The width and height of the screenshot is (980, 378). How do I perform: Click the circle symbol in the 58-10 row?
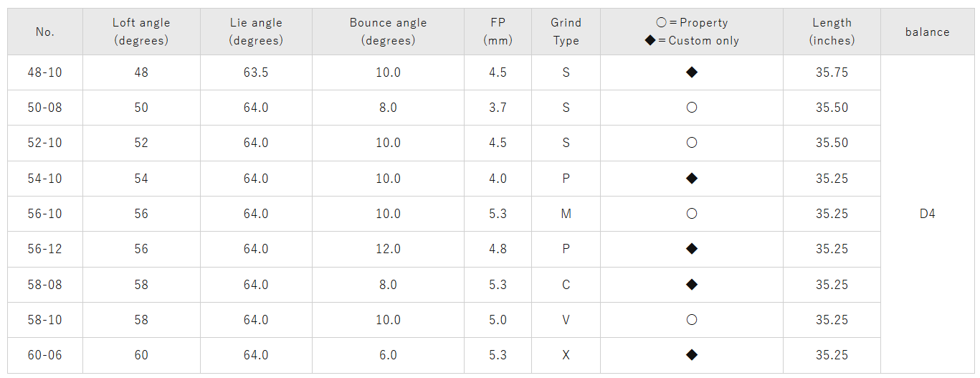[692, 320]
